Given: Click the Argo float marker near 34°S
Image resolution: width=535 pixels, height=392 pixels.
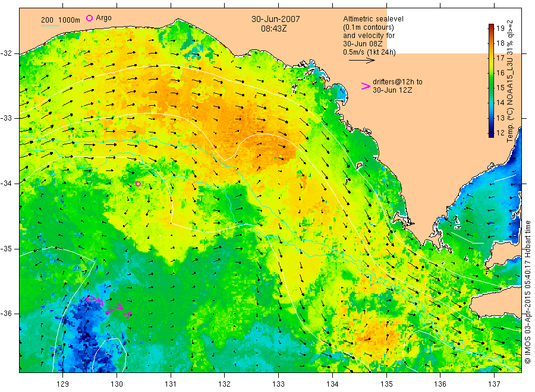Looking at the screenshot, I should [138, 184].
